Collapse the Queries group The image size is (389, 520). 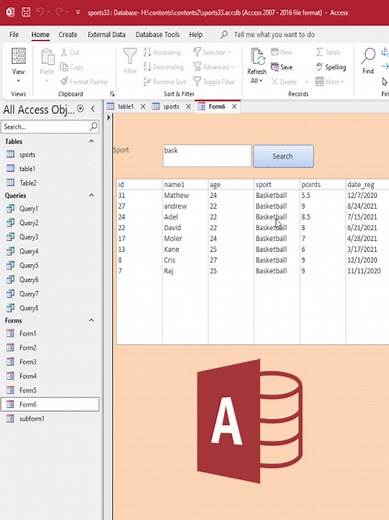[x=91, y=195]
